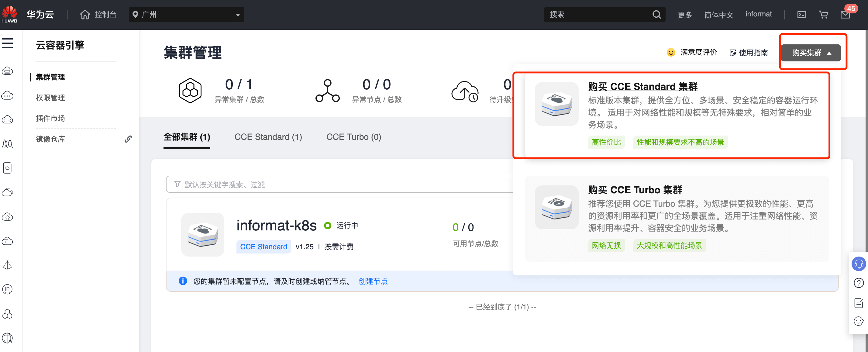Click the 运行中 status label

(x=347, y=226)
